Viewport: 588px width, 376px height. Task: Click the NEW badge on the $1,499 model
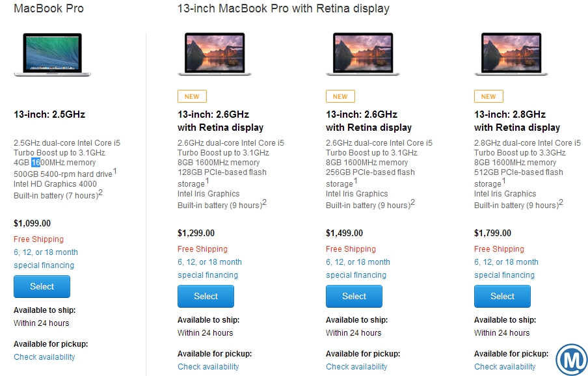tap(340, 96)
